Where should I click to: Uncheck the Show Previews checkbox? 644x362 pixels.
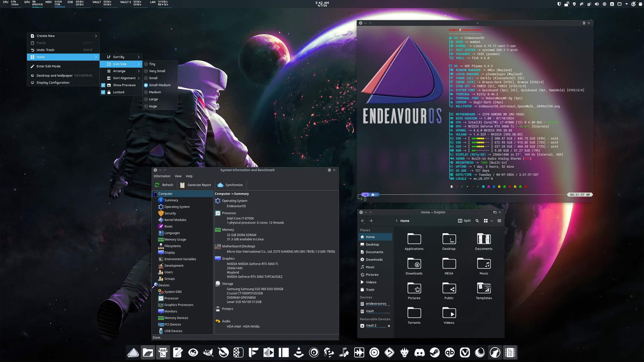tap(103, 85)
